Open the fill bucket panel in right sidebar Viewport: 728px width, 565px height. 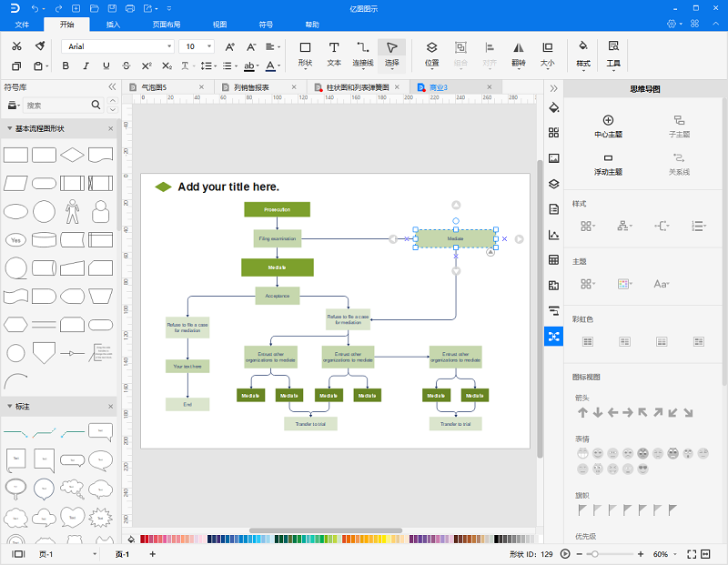(554, 107)
